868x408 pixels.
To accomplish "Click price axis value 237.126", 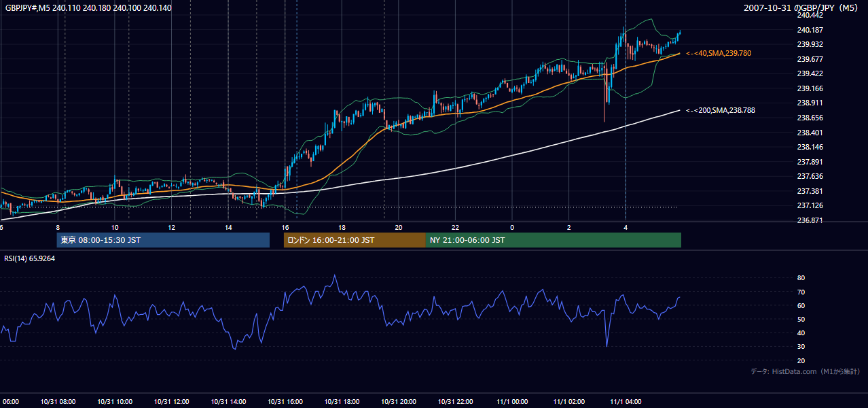I will point(810,205).
